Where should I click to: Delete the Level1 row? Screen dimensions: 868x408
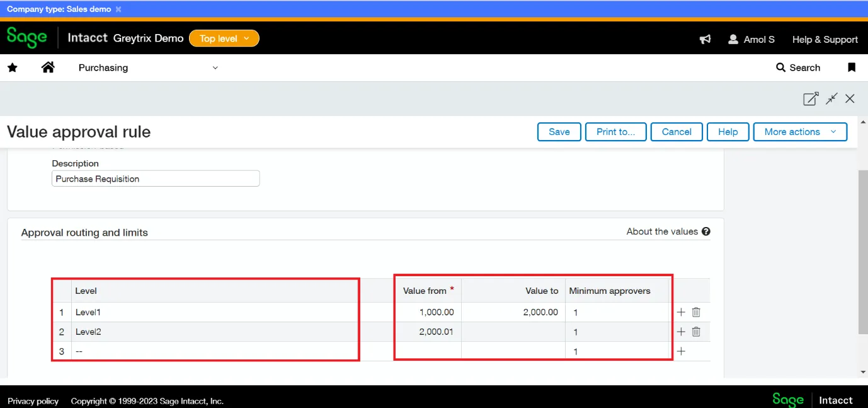click(x=696, y=312)
